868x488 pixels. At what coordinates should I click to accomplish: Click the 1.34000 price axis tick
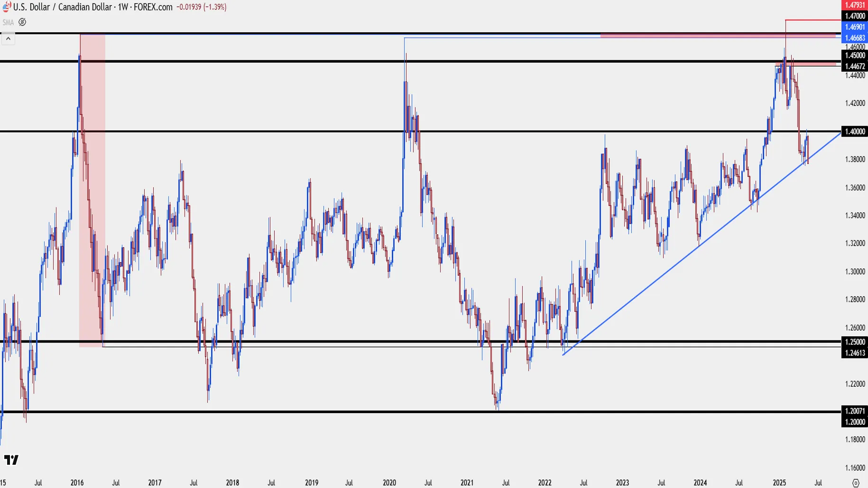pyautogui.click(x=855, y=215)
